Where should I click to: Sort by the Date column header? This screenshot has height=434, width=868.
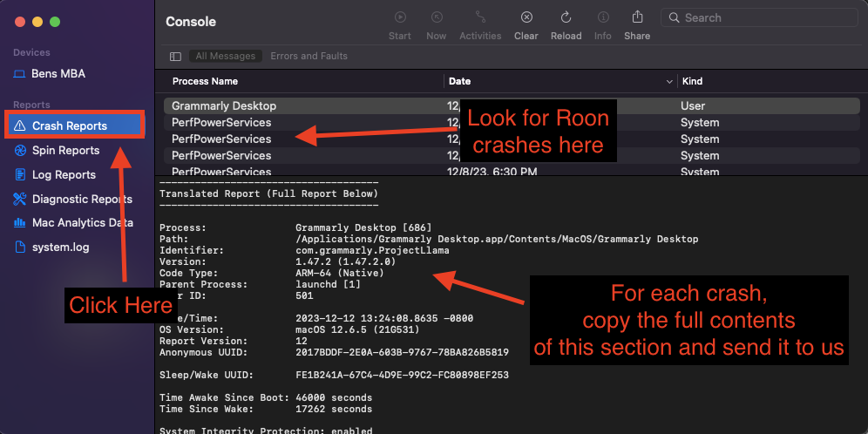pyautogui.click(x=459, y=81)
